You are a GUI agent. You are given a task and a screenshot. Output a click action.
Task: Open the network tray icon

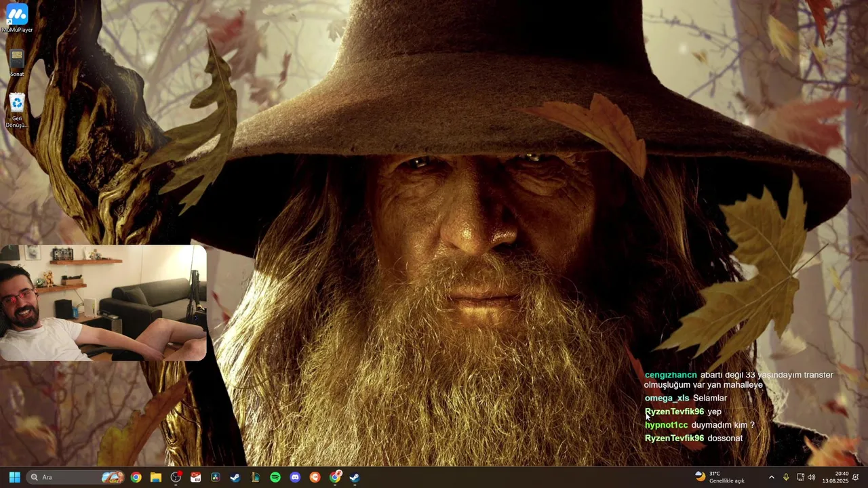click(800, 477)
